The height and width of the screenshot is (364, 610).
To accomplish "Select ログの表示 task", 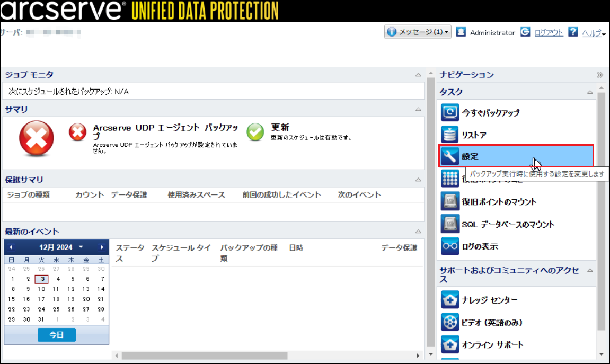I will pos(480,246).
